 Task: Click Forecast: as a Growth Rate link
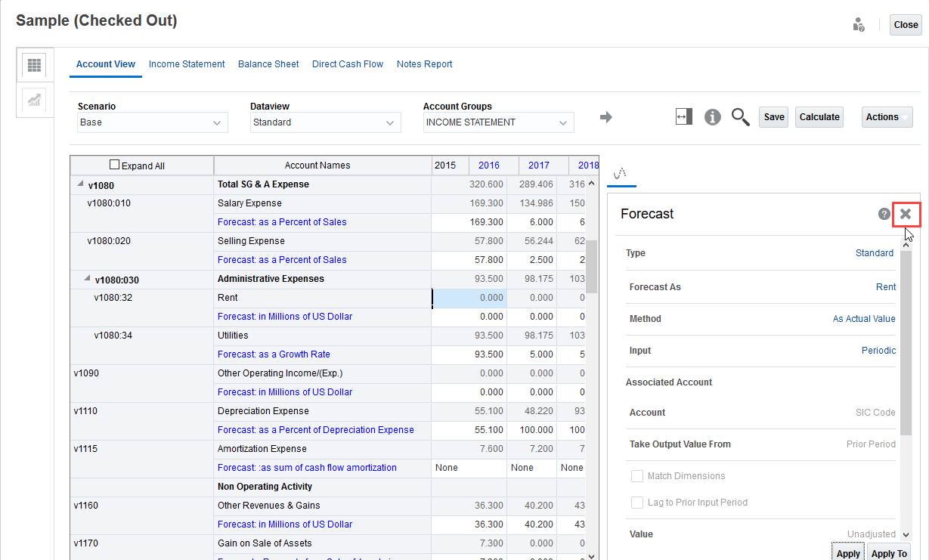(x=274, y=354)
